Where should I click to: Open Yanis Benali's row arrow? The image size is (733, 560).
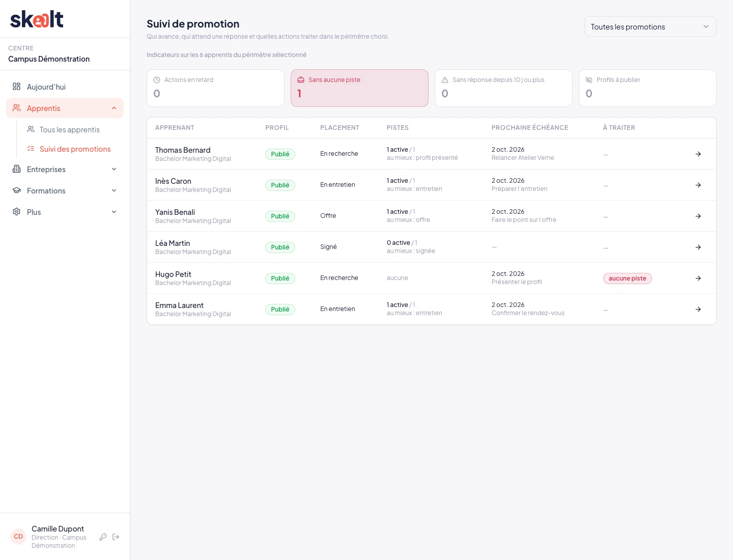coord(698,216)
